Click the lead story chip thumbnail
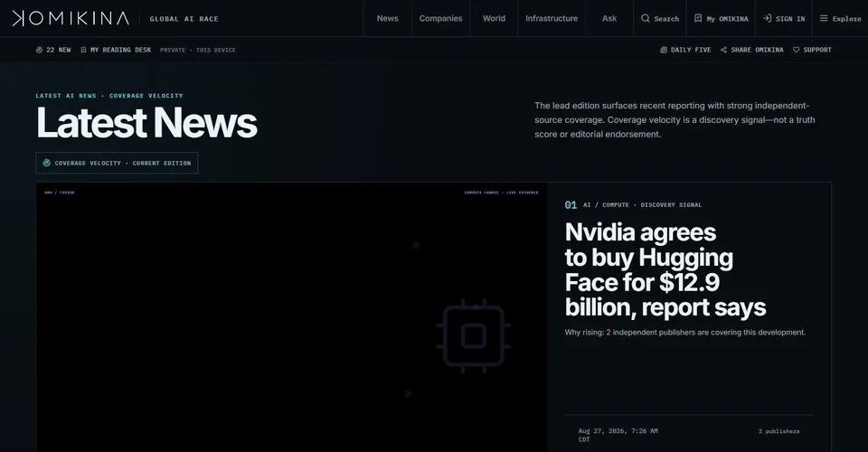The width and height of the screenshot is (868, 452). (292, 317)
